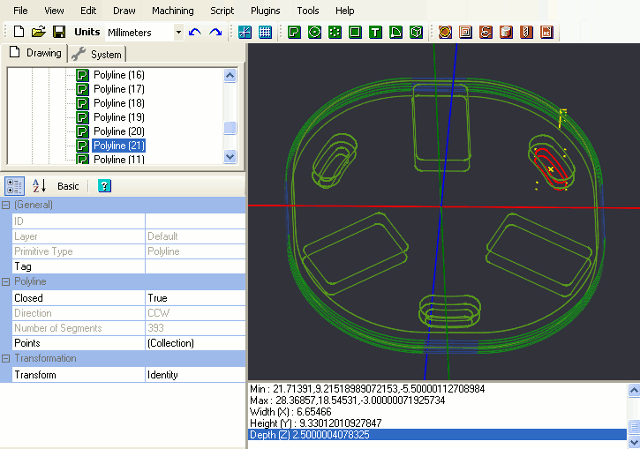Select the Polyline draw tool
The height and width of the screenshot is (449, 640).
295,32
